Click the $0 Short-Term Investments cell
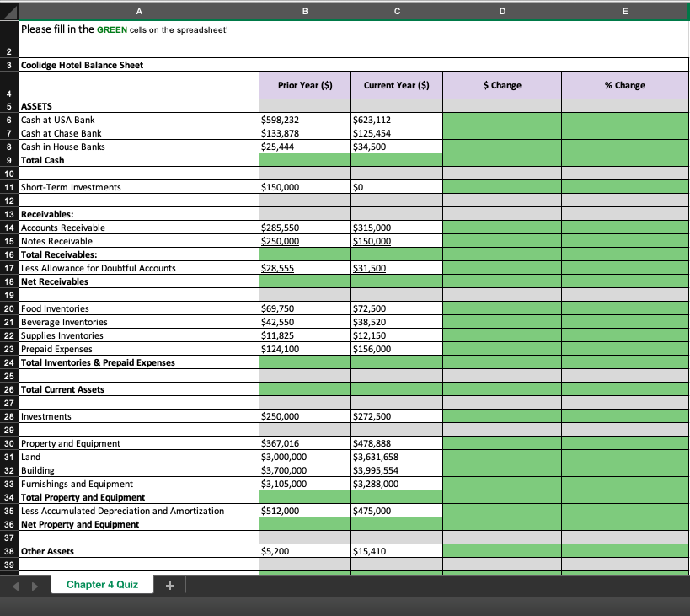The height and width of the screenshot is (616, 690). 397,187
